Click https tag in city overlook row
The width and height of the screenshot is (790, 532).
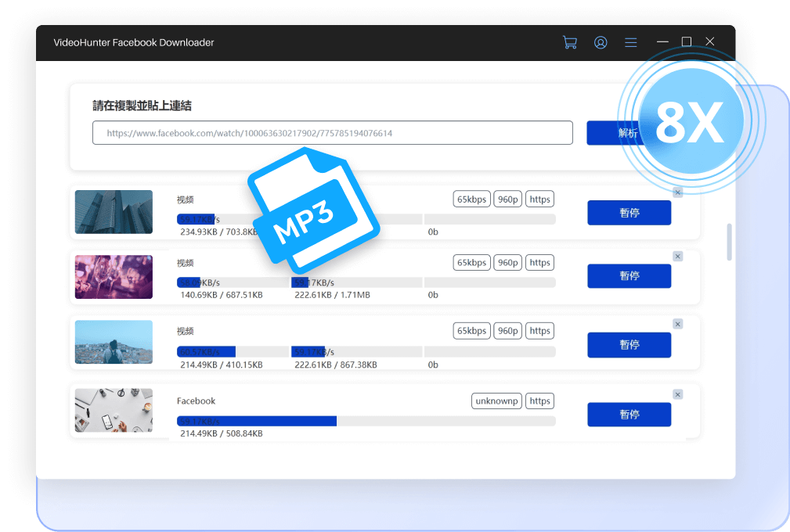(539, 331)
